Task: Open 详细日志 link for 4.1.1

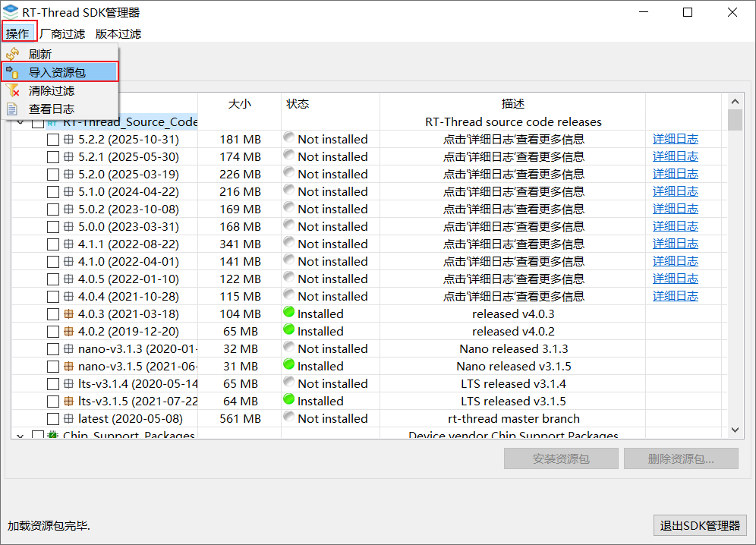Action: click(675, 244)
